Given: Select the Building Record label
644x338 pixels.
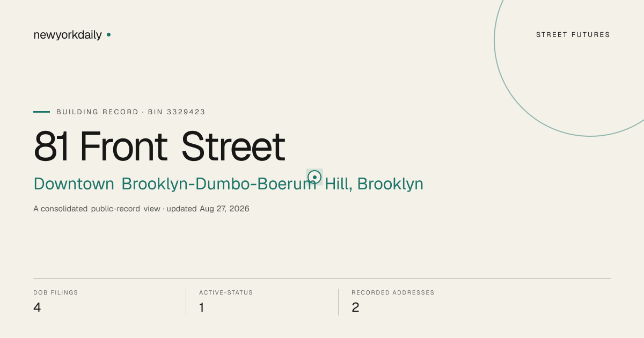Looking at the screenshot, I should pos(98,112).
